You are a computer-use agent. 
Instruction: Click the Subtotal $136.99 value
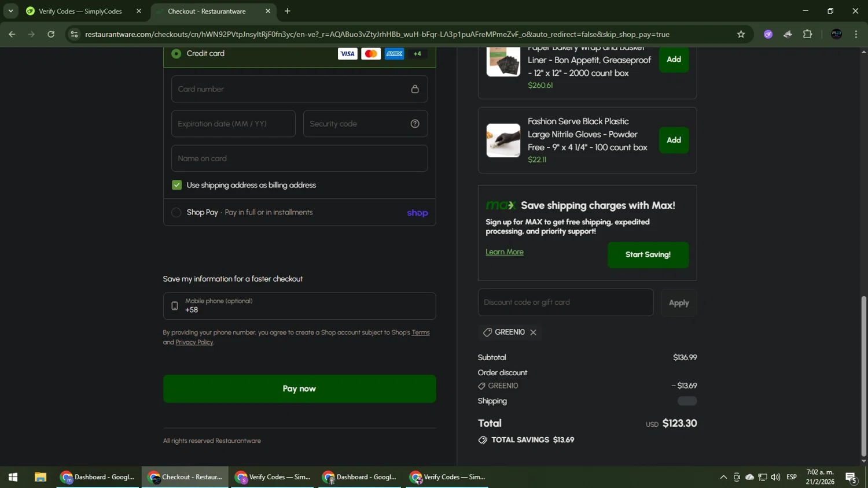(685, 357)
